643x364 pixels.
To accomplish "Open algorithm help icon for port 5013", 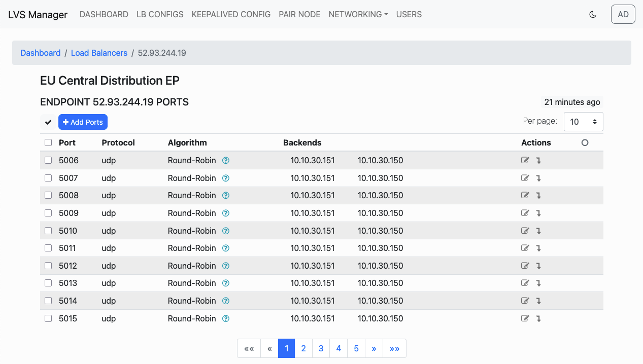I will [226, 283].
